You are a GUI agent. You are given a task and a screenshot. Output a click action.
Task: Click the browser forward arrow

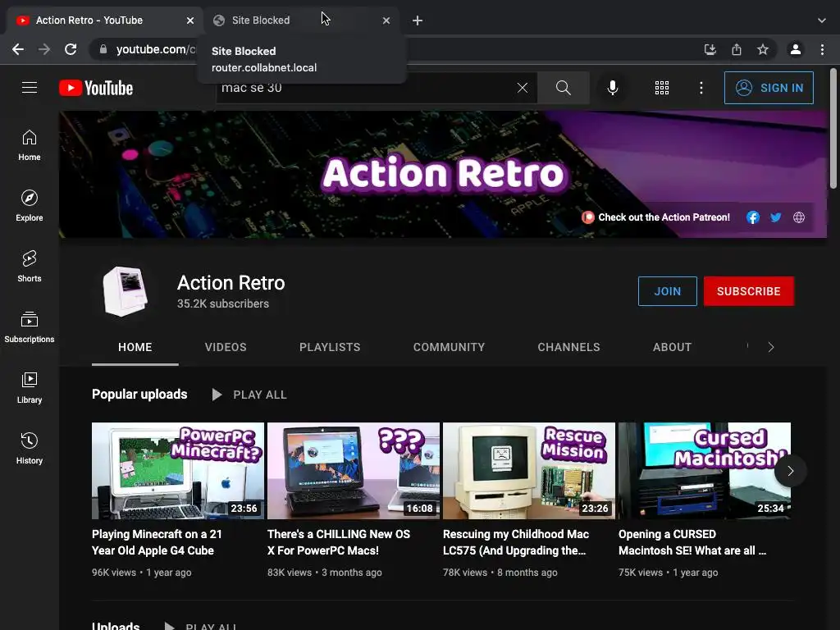coord(44,49)
